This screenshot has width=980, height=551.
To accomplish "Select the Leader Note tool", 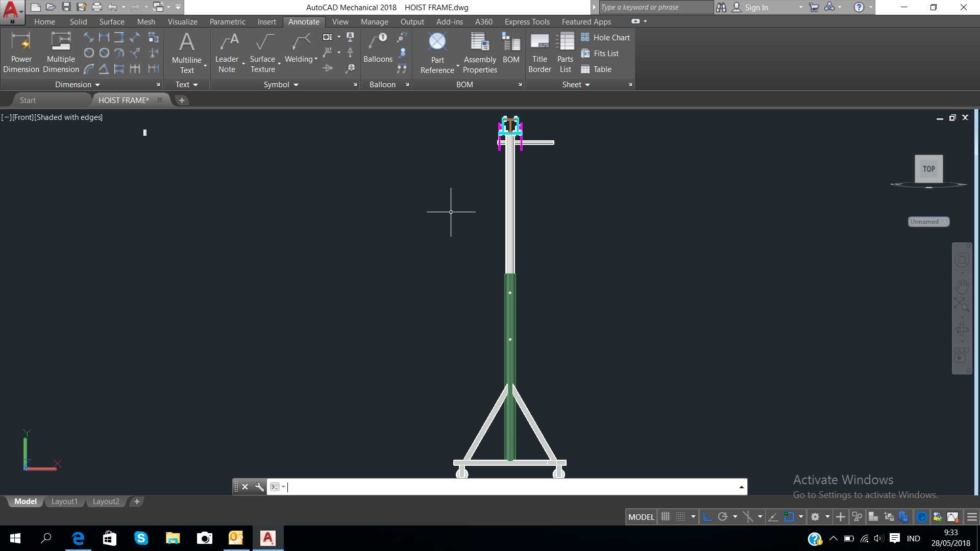I will tap(227, 53).
